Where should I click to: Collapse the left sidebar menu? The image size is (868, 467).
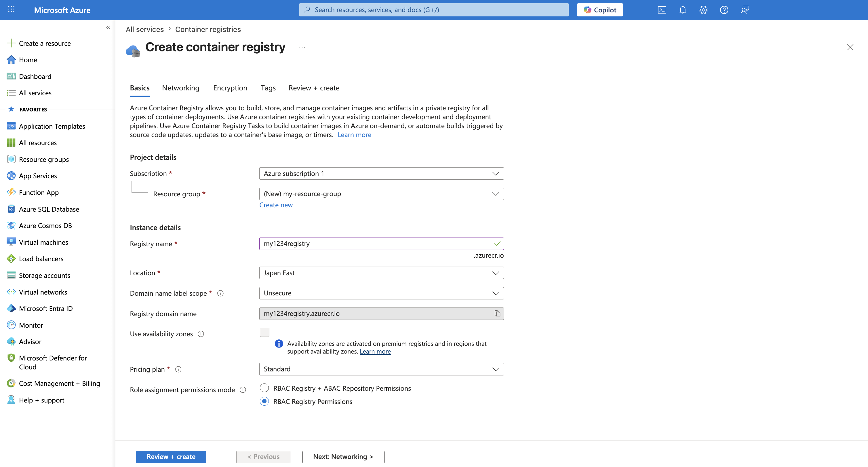click(x=108, y=28)
